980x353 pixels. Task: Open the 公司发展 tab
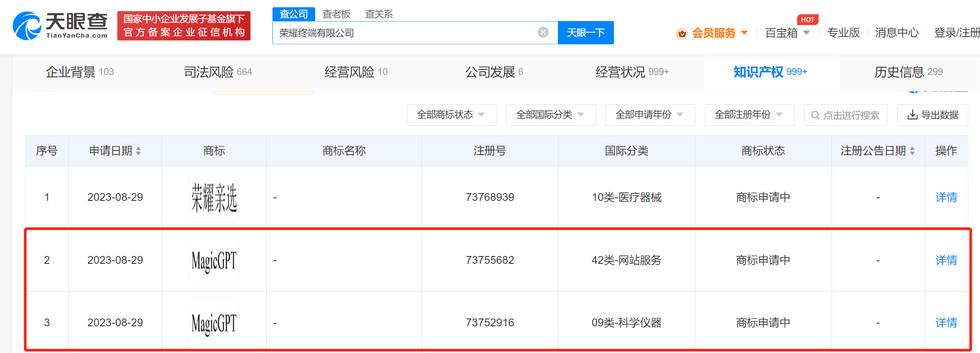[494, 72]
